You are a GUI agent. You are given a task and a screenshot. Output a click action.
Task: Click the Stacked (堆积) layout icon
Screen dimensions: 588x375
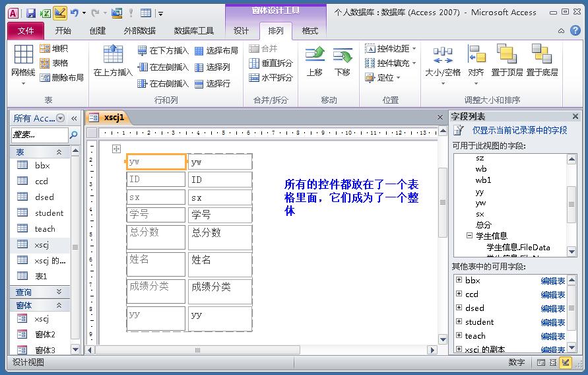pyautogui.click(x=45, y=49)
